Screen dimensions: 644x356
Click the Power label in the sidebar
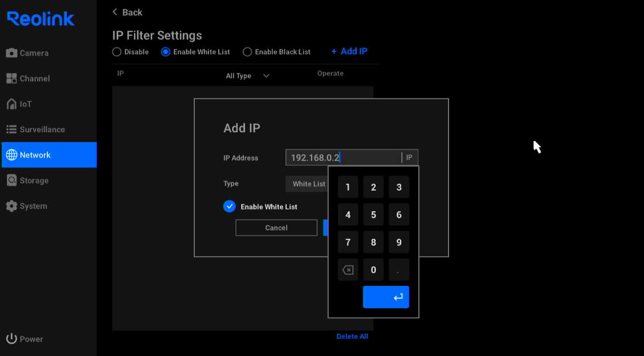click(x=31, y=339)
